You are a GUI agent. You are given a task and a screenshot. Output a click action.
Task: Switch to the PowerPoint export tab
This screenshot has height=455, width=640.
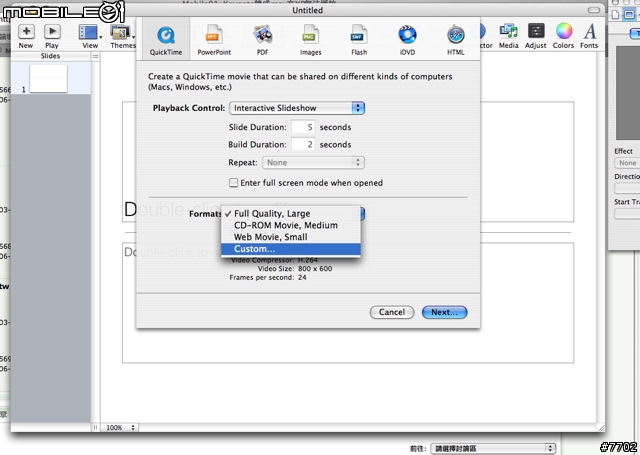214,40
